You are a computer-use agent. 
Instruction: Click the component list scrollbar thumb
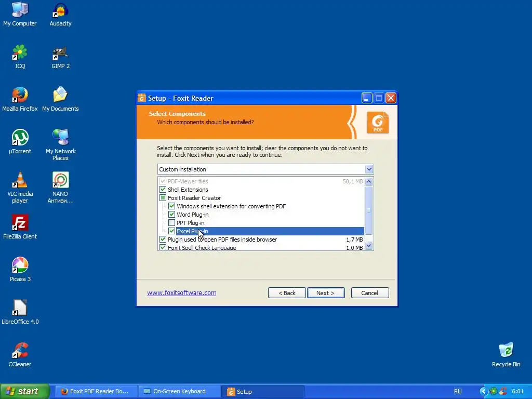(x=369, y=210)
